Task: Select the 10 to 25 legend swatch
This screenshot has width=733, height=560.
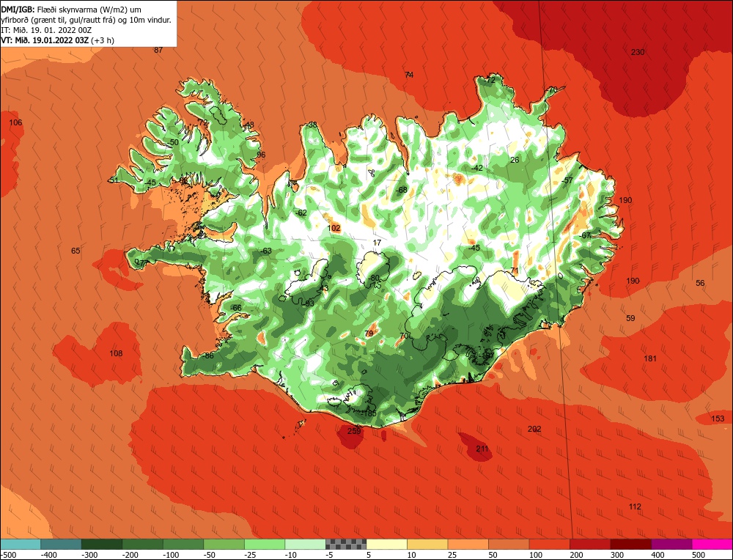Action: click(x=427, y=544)
